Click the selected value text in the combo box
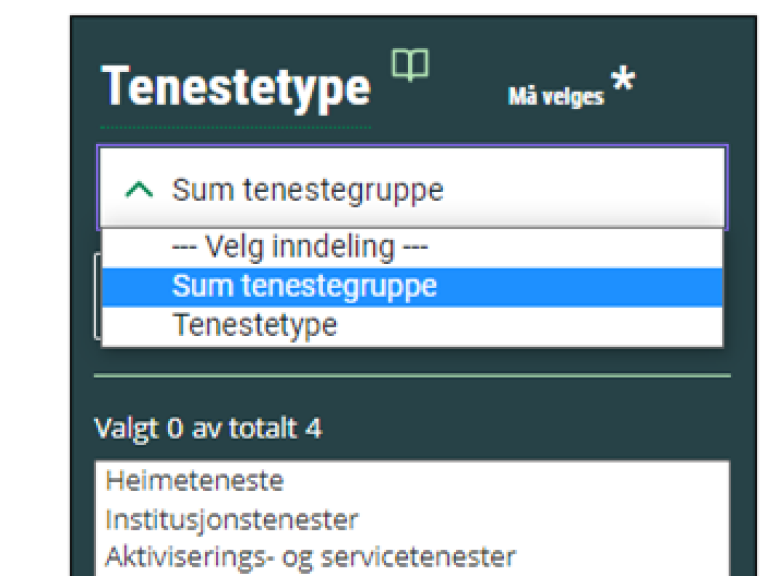This screenshot has height=576, width=768. (x=308, y=190)
